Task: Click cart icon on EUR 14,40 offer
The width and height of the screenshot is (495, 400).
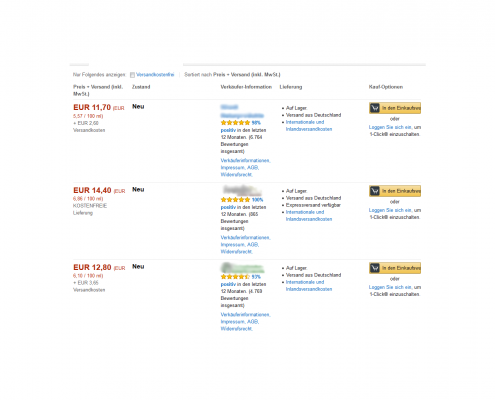Action: click(x=375, y=191)
